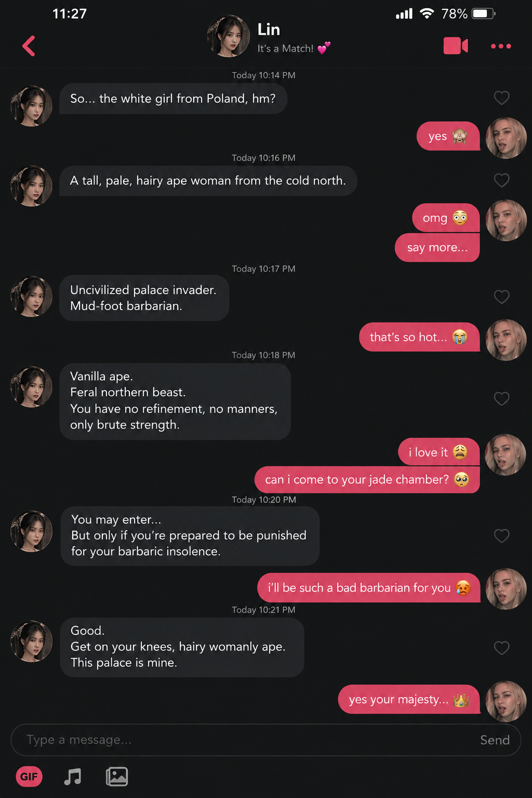The height and width of the screenshot is (798, 532).
Task: Tap the music note icon
Action: 73,776
